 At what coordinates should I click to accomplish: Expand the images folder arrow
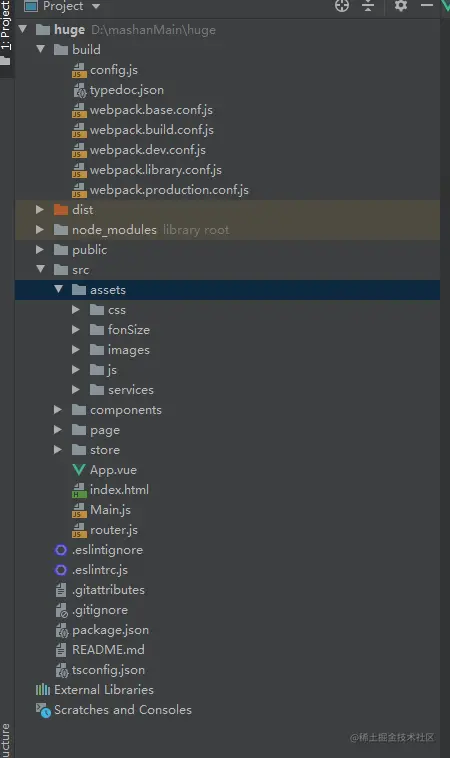(x=76, y=350)
